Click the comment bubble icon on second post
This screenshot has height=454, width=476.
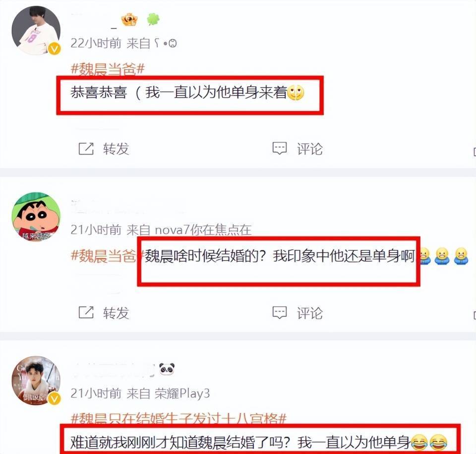279,312
